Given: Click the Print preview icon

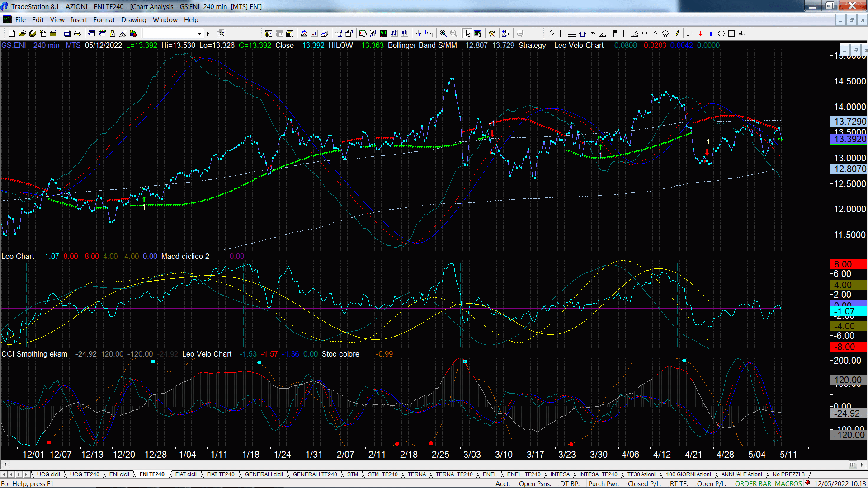Looking at the screenshot, I should click(x=67, y=33).
